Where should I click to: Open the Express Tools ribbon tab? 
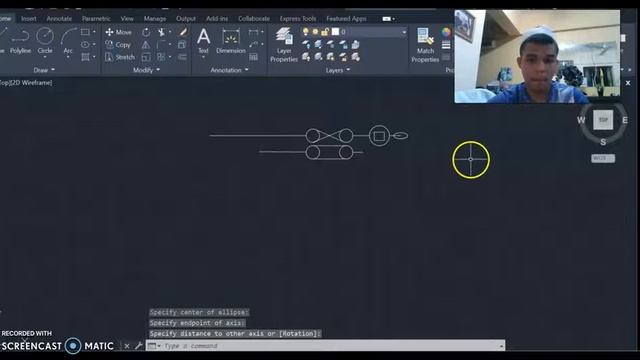[x=298, y=19]
